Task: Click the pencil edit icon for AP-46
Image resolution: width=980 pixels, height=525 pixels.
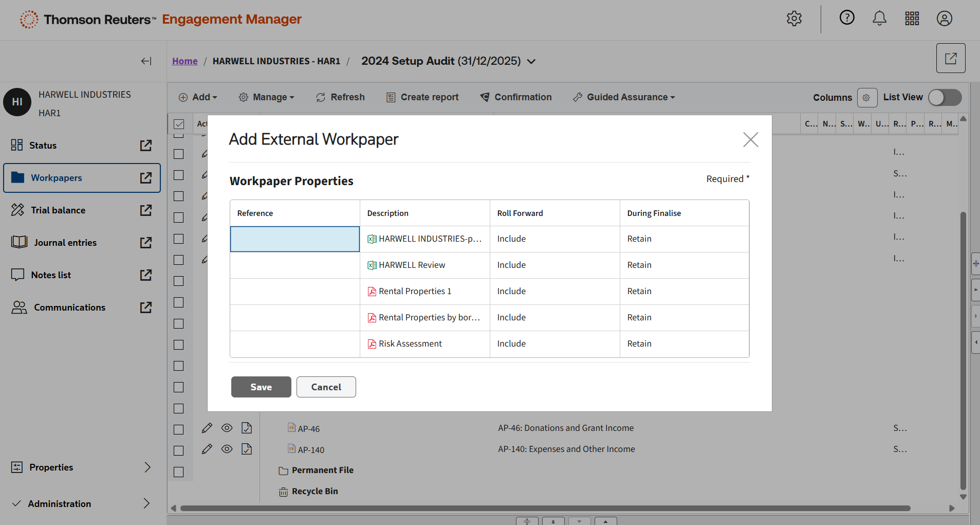Action: point(207,428)
